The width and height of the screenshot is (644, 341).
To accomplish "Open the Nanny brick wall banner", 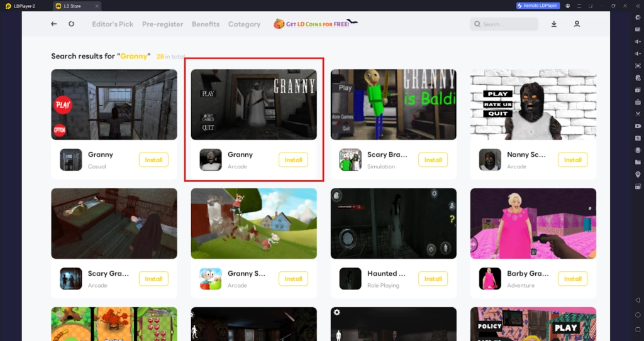I will click(x=533, y=105).
